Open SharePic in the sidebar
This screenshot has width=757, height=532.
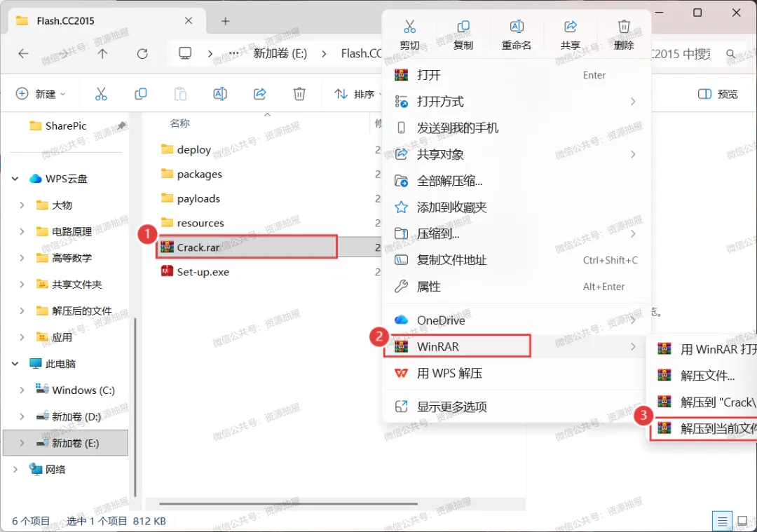coord(66,126)
